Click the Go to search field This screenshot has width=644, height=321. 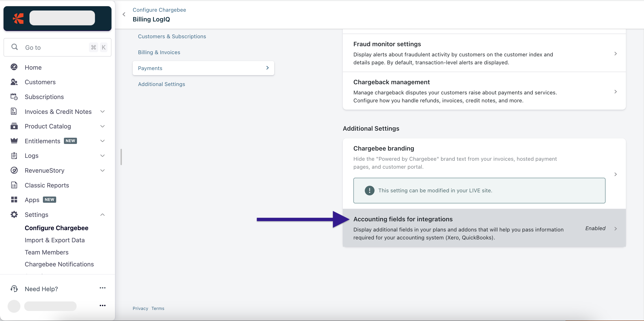pos(57,47)
